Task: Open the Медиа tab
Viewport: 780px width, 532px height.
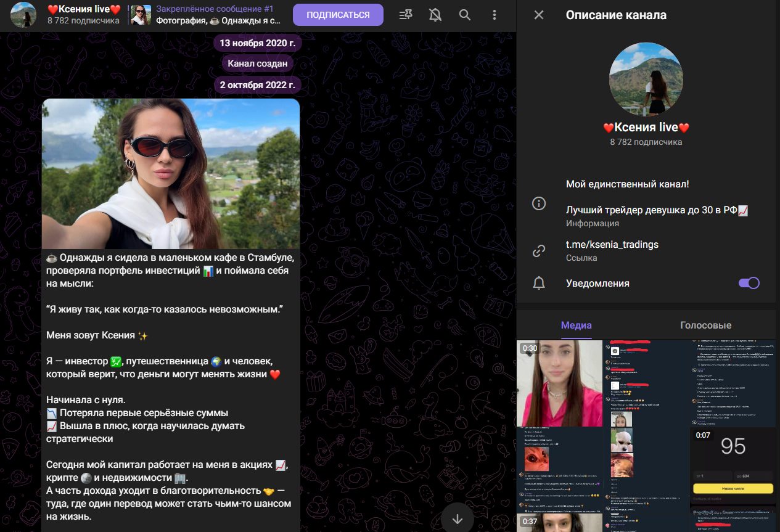Action: point(575,324)
